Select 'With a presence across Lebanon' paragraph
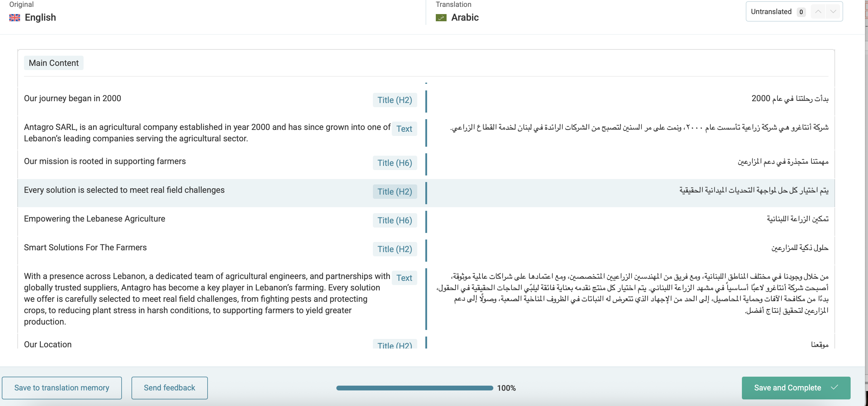 click(x=207, y=299)
